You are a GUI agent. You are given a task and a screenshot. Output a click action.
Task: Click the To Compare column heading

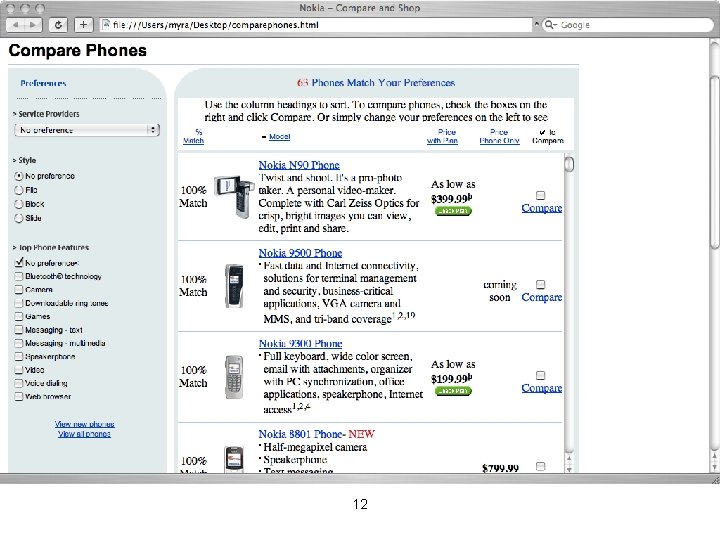pos(548,136)
